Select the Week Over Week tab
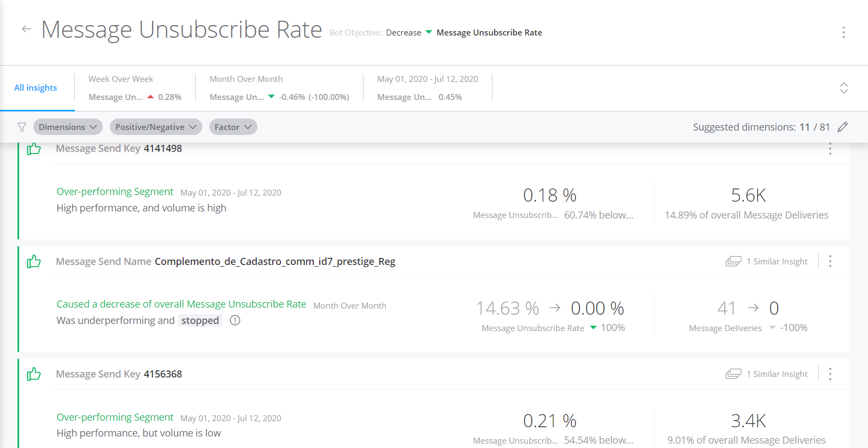This screenshot has width=868, height=448. (x=135, y=88)
